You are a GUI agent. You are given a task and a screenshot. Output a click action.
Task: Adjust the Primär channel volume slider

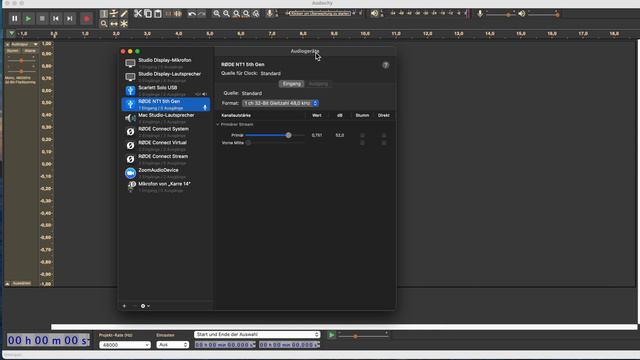tap(288, 135)
